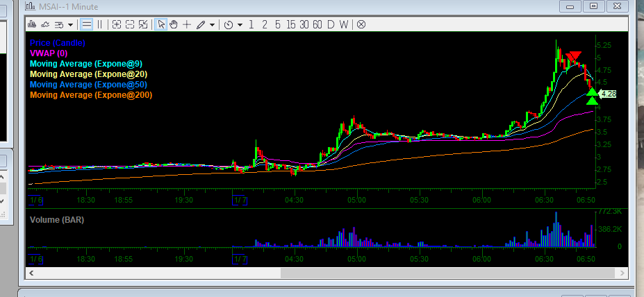Image resolution: width=644 pixels, height=297 pixels.
Task: Click the 1/6 date marker on price axis
Action: 35,200
